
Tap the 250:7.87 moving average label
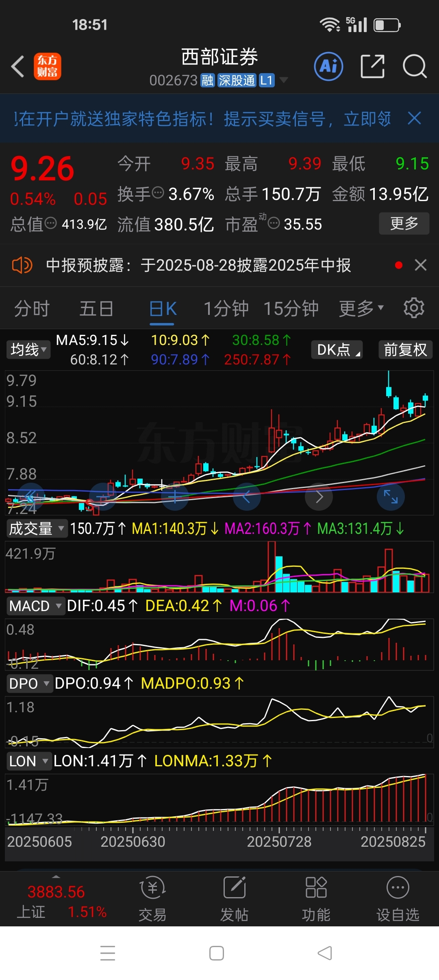click(x=257, y=360)
